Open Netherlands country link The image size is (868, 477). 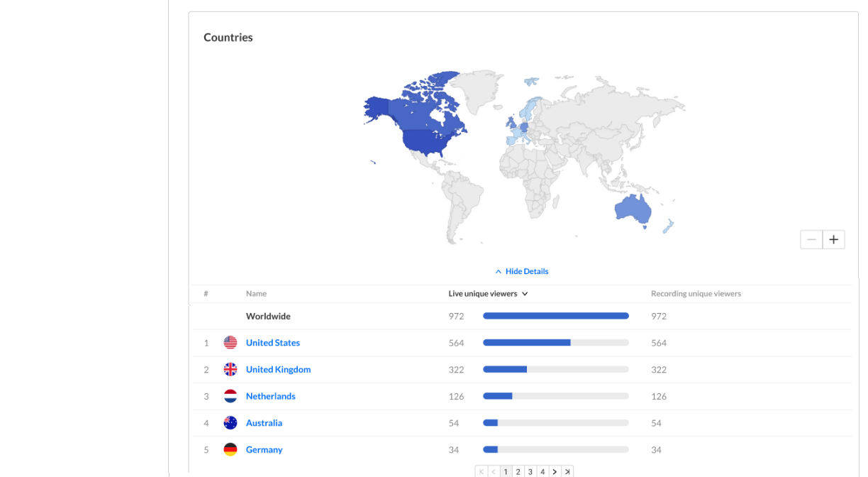[x=270, y=396]
